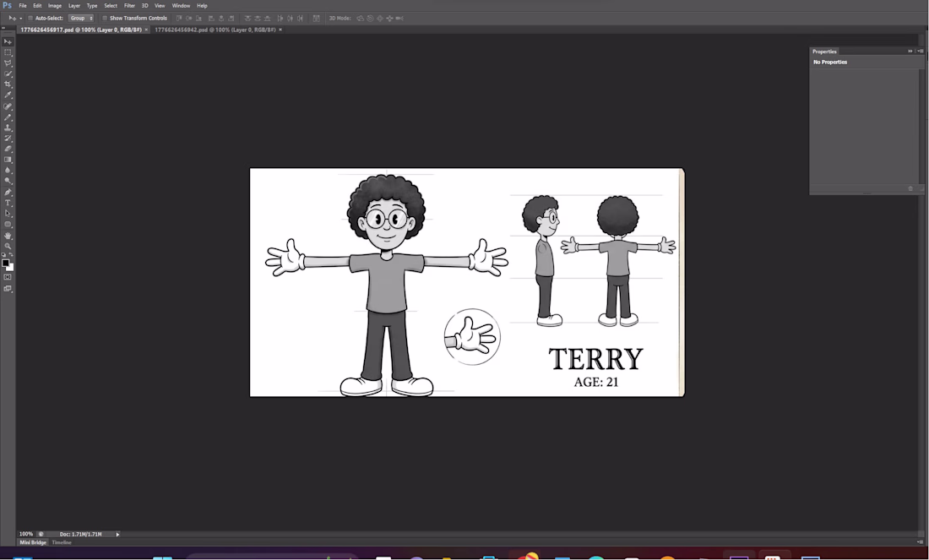Select the Move tool in the toolbox
The height and width of the screenshot is (560, 929).
[8, 42]
